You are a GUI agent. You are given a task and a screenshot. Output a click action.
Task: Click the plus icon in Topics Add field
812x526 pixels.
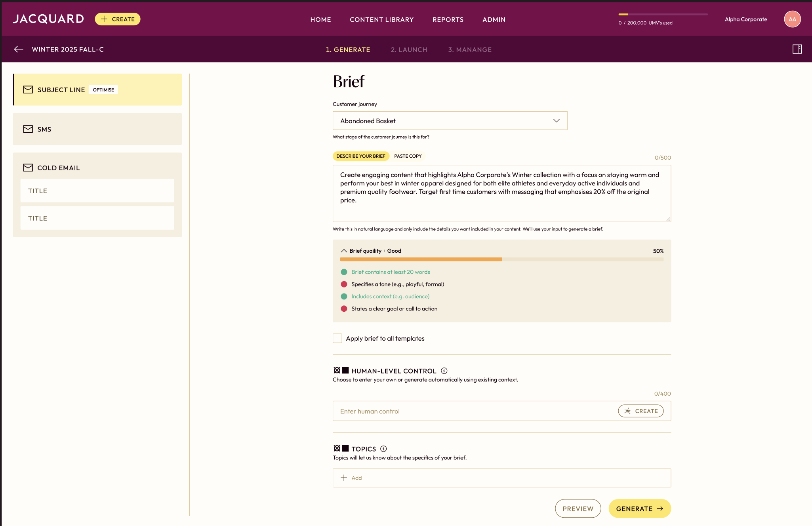click(x=344, y=478)
